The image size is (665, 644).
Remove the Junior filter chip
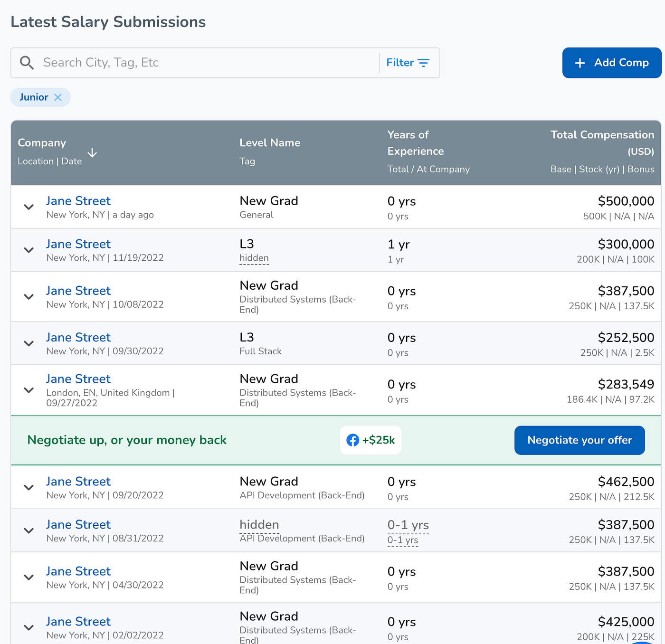pos(58,97)
